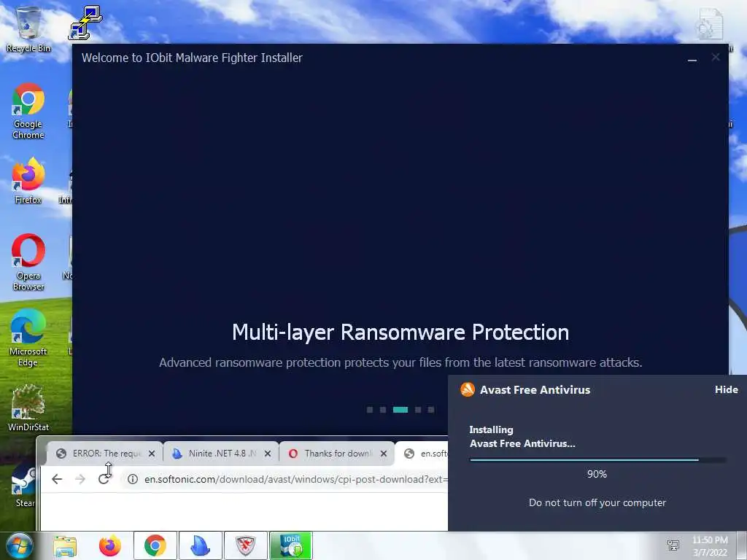The width and height of the screenshot is (747, 560).
Task: Select the fifth slide indicator dot
Action: [x=430, y=410]
